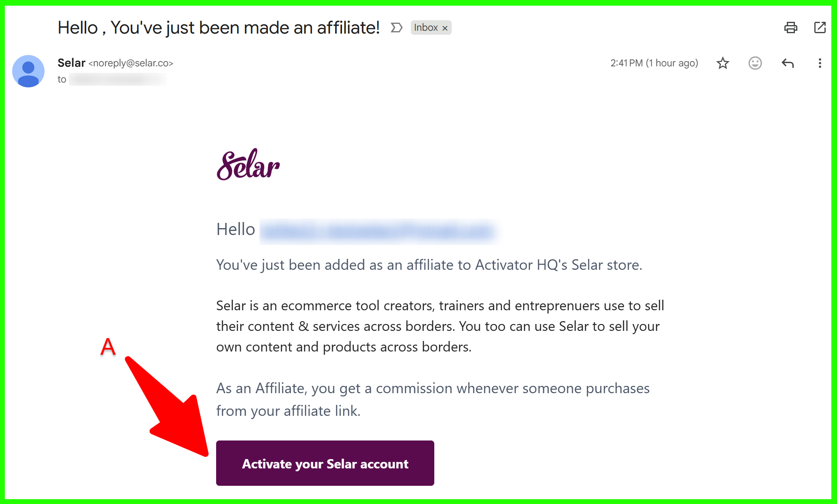Toggle the importance marker beside subject
This screenshot has width=837, height=504.
[396, 28]
